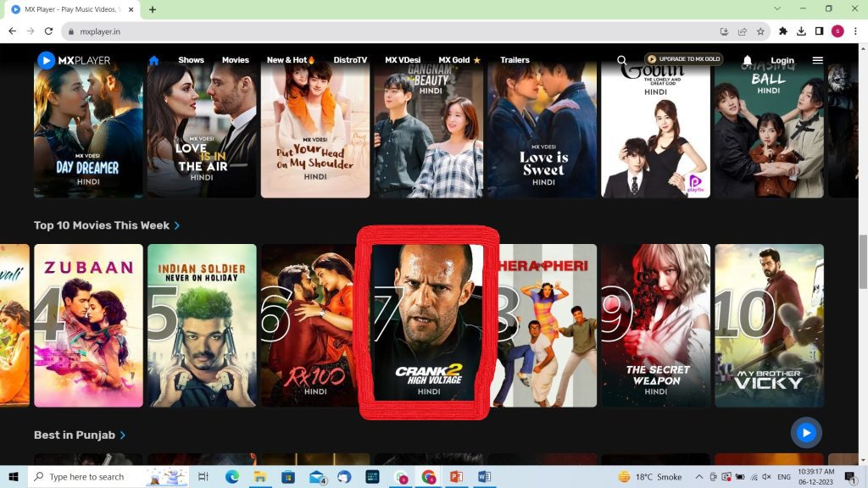Open the Goblin show poster
Image resolution: width=868 pixels, height=488 pixels.
click(656, 130)
